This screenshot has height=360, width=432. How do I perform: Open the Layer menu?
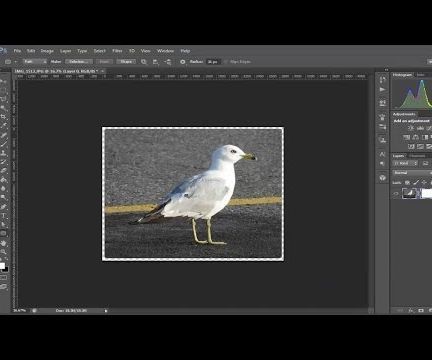pyautogui.click(x=65, y=51)
